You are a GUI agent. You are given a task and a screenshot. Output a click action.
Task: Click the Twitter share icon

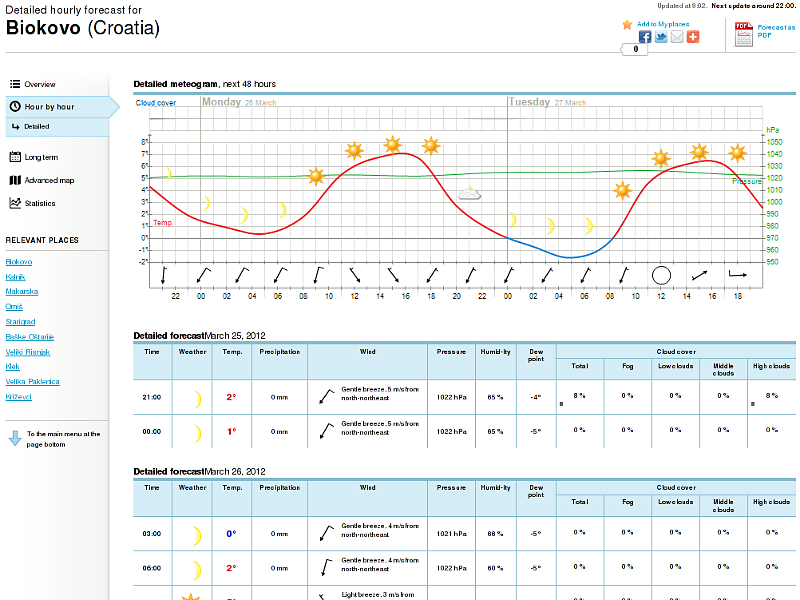[x=661, y=37]
